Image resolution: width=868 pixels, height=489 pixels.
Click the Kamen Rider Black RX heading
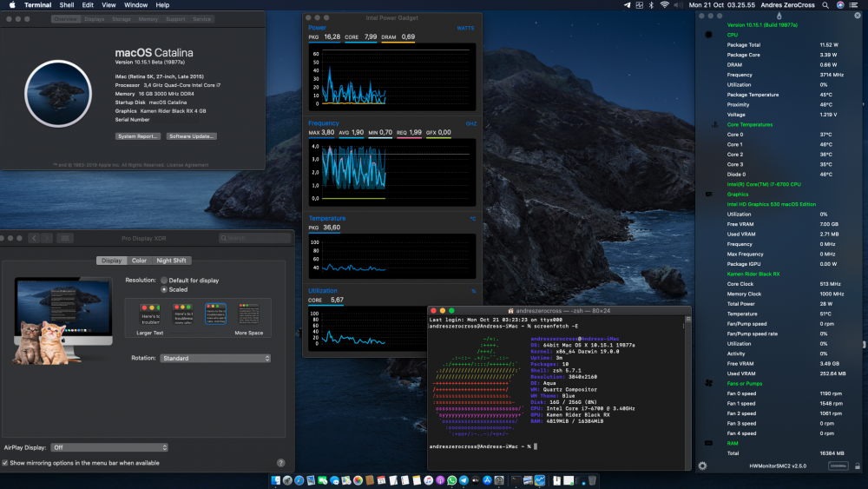coord(753,274)
